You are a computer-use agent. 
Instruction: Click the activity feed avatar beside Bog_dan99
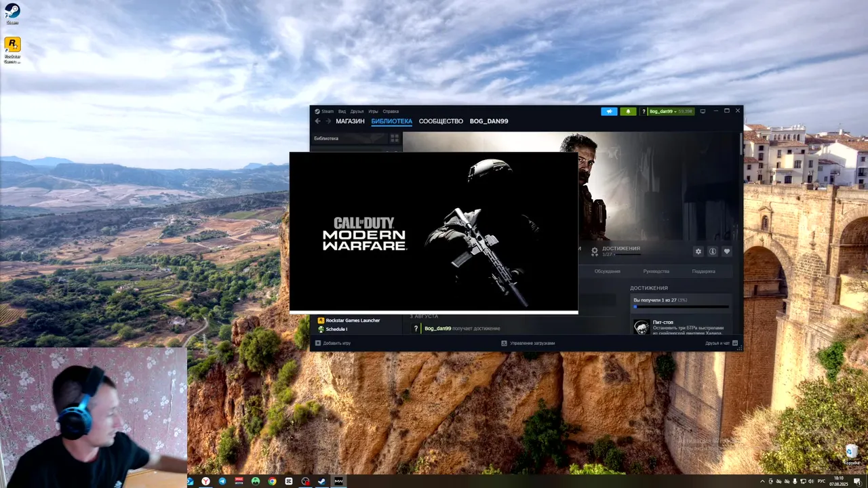click(x=416, y=329)
